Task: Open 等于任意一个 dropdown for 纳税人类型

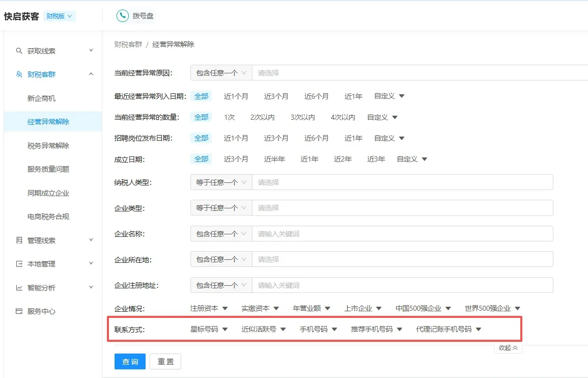Action: pos(221,182)
